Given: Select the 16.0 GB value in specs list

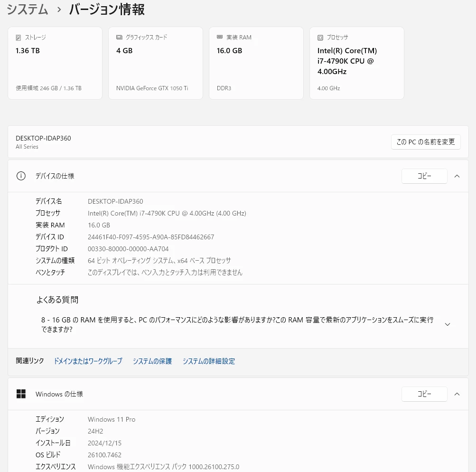Looking at the screenshot, I should 99,225.
